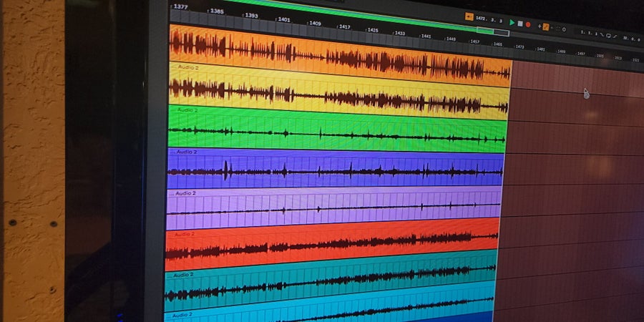This screenshot has height=322, width=644.
Task: Click the dark end of the overview bar
Action: (502, 32)
